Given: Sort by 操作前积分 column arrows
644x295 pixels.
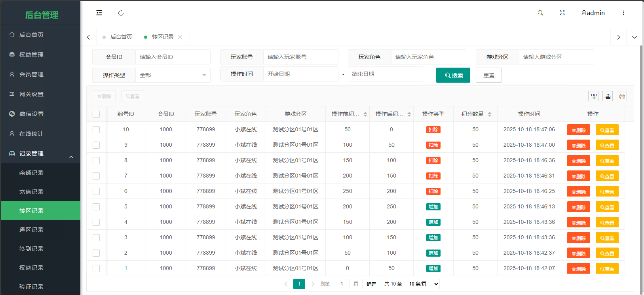Looking at the screenshot, I should coord(365,114).
